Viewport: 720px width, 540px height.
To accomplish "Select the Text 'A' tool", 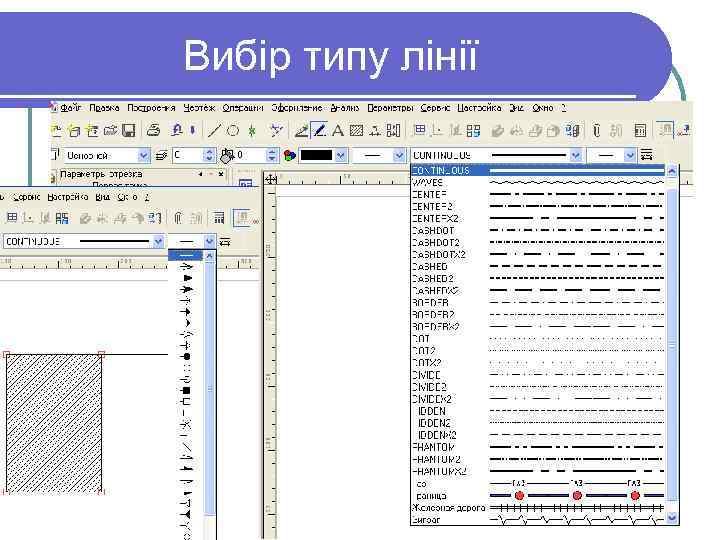I will pyautogui.click(x=338, y=131).
